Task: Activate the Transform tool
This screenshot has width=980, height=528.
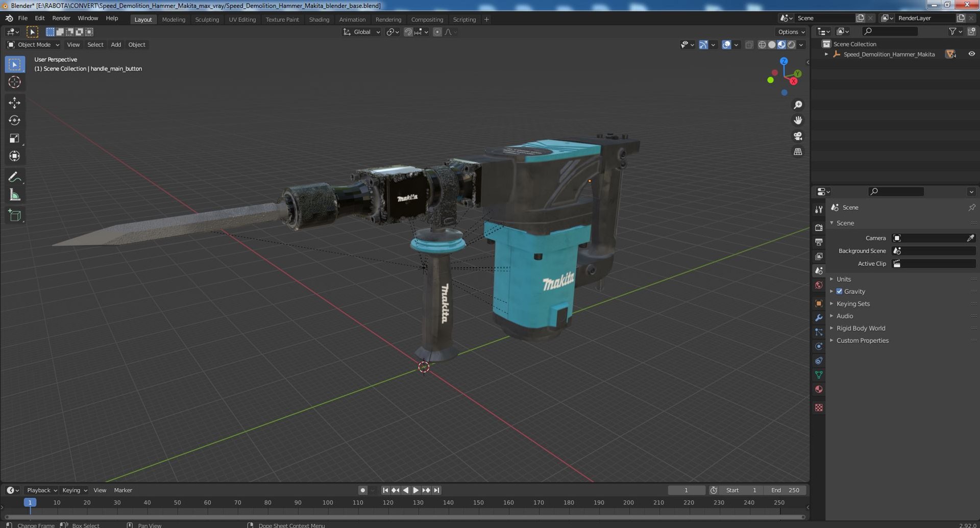Action: 14,156
